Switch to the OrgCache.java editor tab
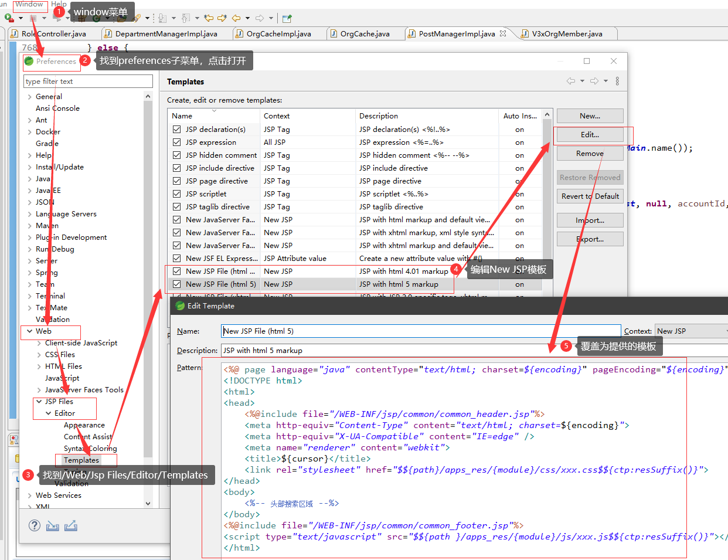728x560 pixels. [364, 34]
